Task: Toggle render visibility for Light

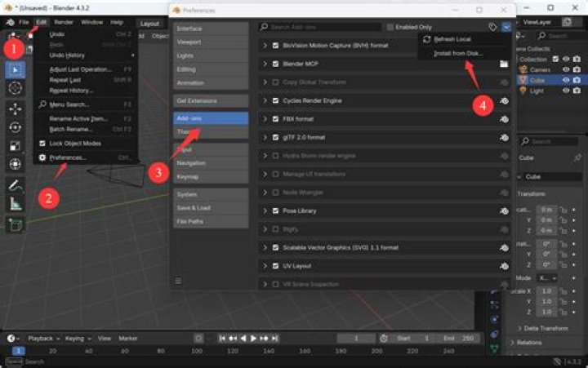Action: coord(577,91)
